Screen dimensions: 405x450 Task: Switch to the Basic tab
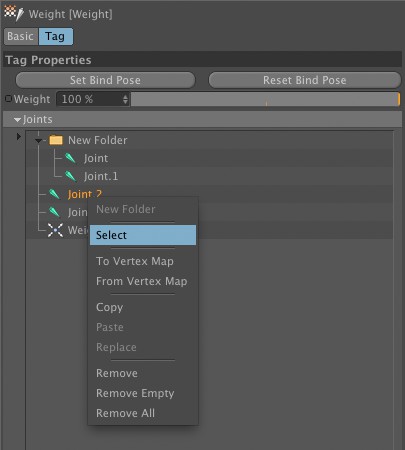tap(21, 36)
